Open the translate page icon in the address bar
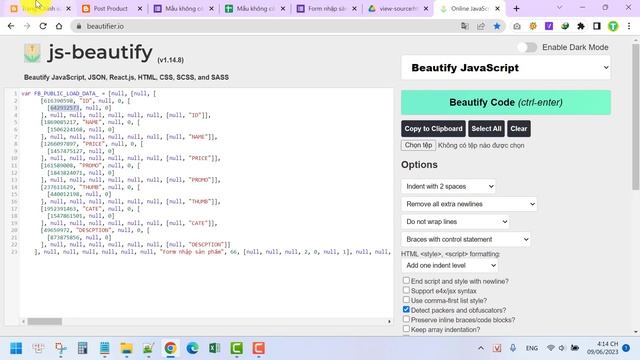The width and height of the screenshot is (640, 360). tap(464, 26)
